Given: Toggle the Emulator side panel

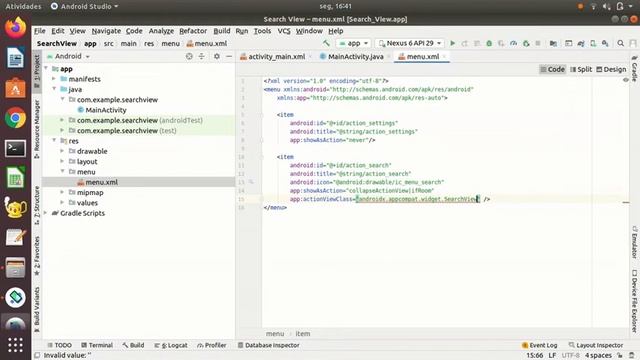Looking at the screenshot, I should 635,242.
